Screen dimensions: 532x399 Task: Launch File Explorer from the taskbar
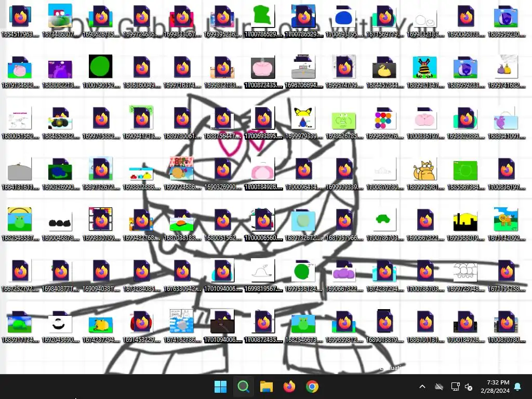point(267,387)
